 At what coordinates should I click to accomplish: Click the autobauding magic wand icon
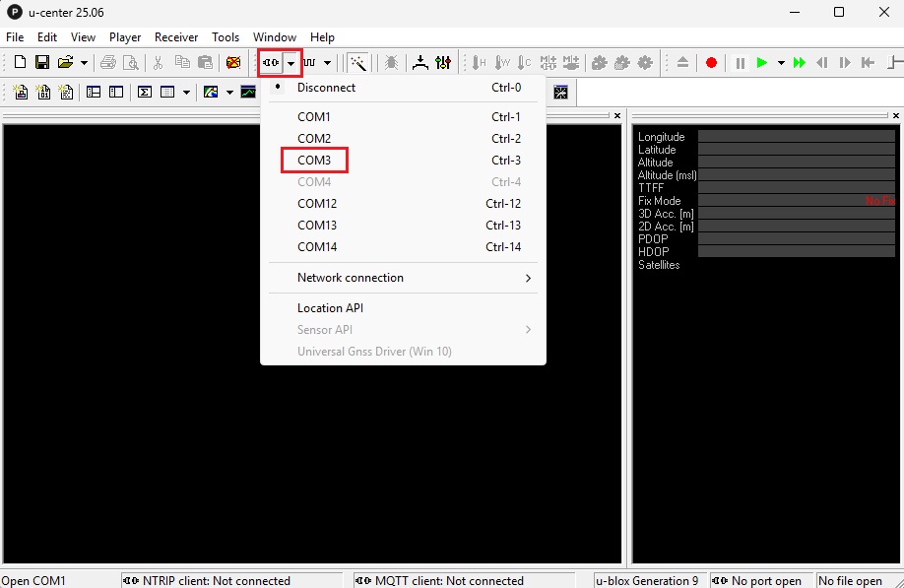[x=359, y=63]
